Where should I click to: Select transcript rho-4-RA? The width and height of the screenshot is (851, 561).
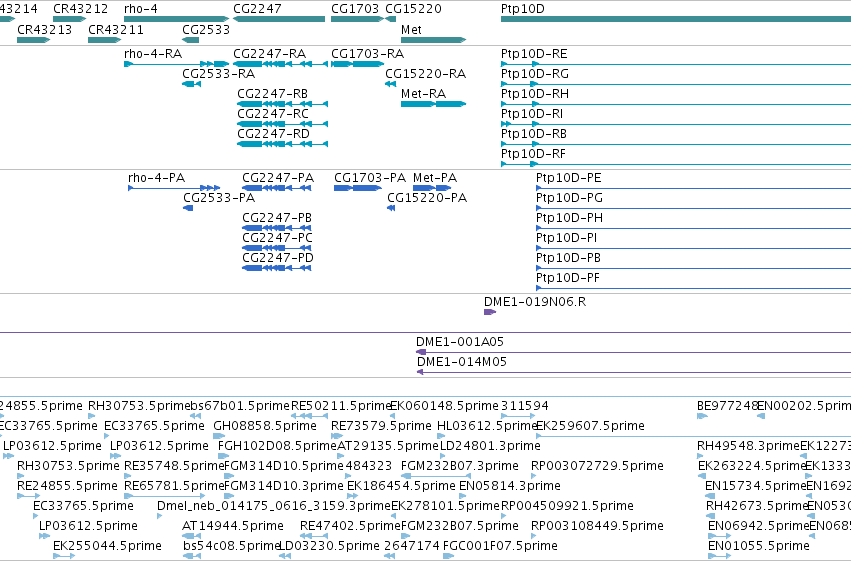176,64
